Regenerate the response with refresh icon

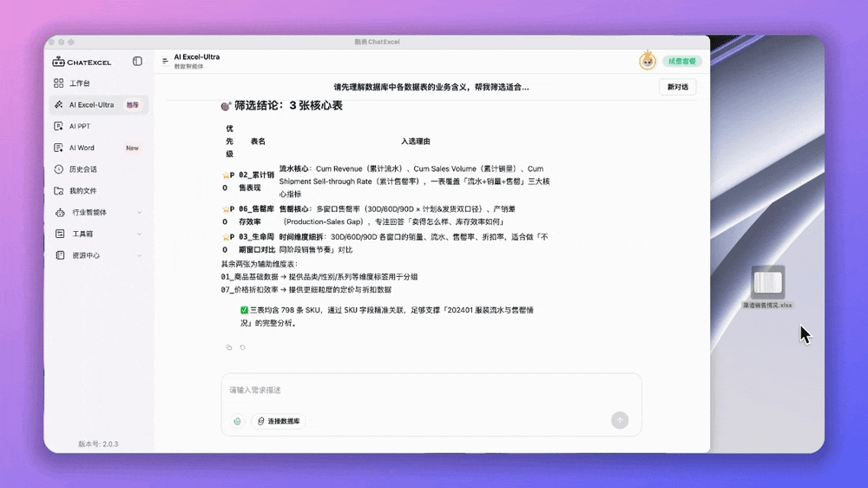pos(242,347)
